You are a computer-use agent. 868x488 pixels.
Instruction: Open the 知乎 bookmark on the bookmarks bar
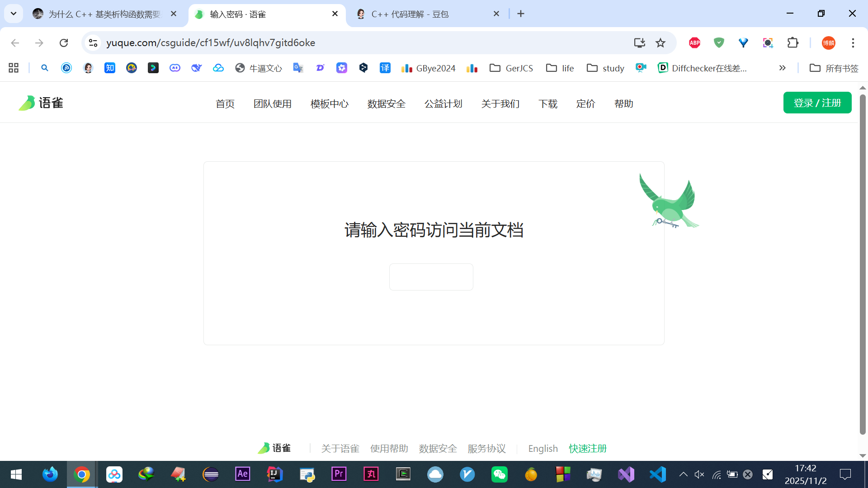pos(109,68)
